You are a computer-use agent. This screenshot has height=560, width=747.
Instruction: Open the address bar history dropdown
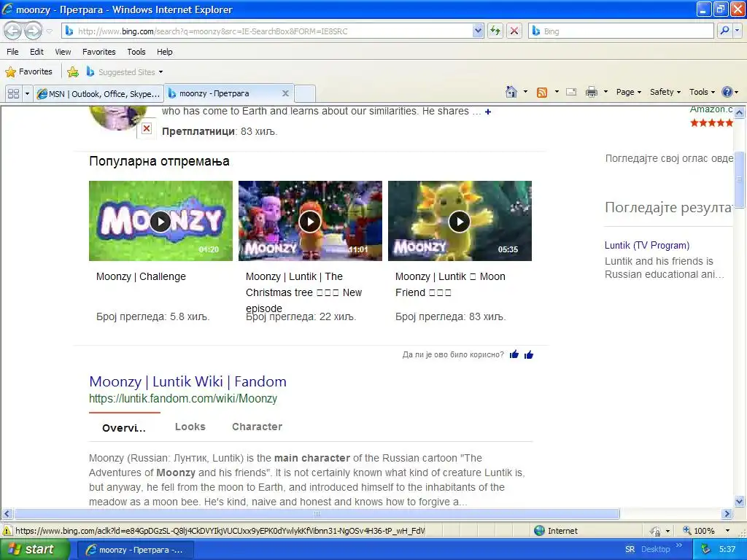coord(478,31)
